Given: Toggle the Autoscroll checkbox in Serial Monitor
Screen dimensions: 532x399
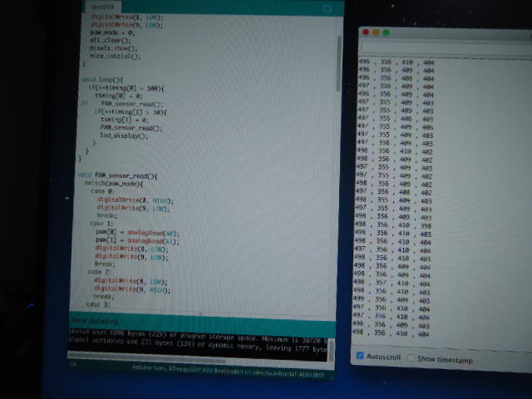Looking at the screenshot, I should click(360, 356).
